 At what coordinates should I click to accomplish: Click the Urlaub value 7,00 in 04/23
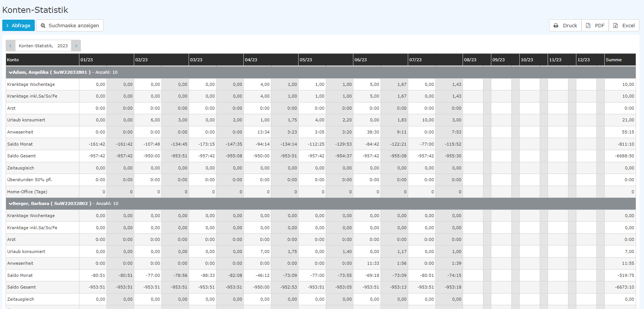pyautogui.click(x=265, y=252)
